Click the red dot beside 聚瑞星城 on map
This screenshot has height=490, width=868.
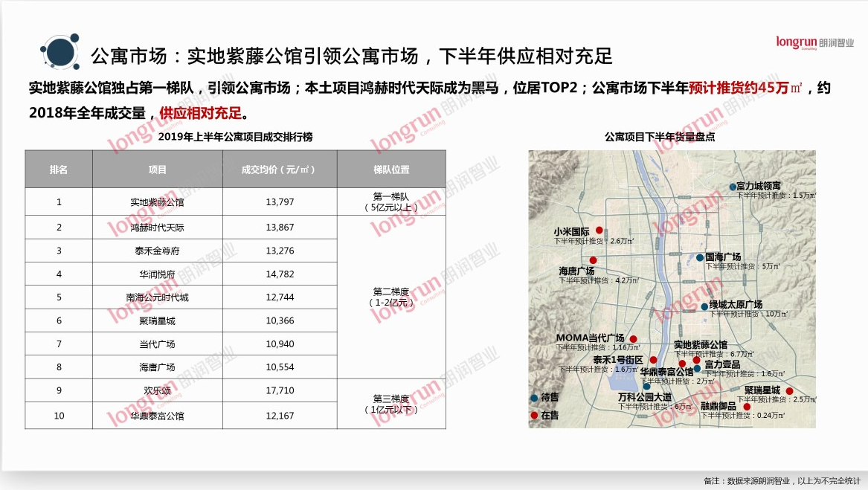tap(789, 391)
